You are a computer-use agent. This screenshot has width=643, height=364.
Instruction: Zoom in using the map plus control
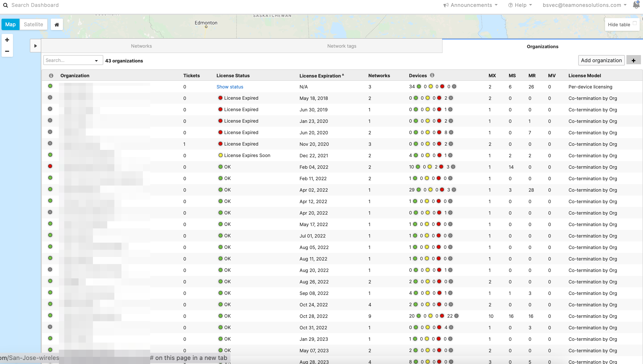tap(7, 40)
